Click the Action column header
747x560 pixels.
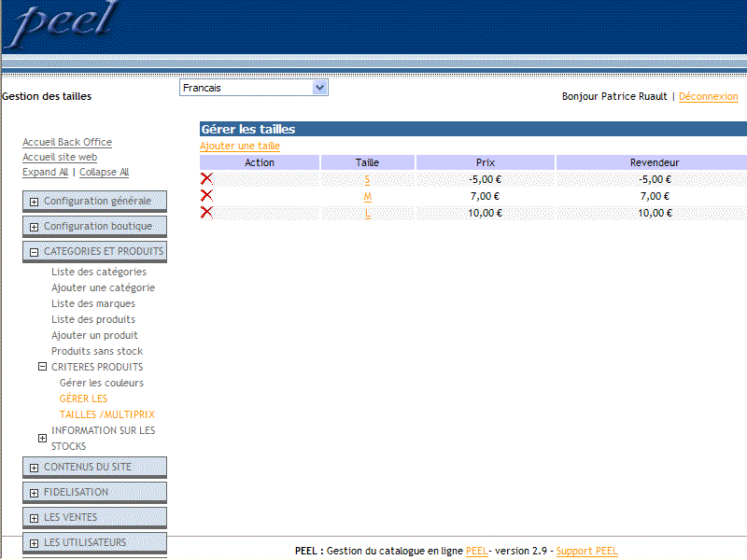260,162
